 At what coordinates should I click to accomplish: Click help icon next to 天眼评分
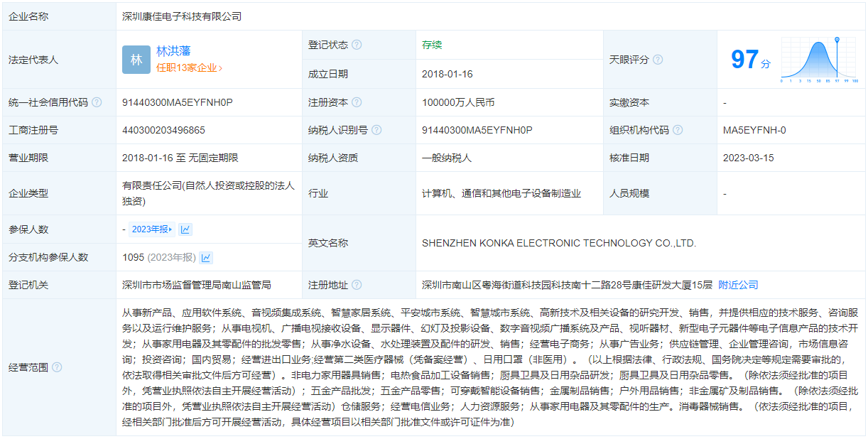[658, 60]
